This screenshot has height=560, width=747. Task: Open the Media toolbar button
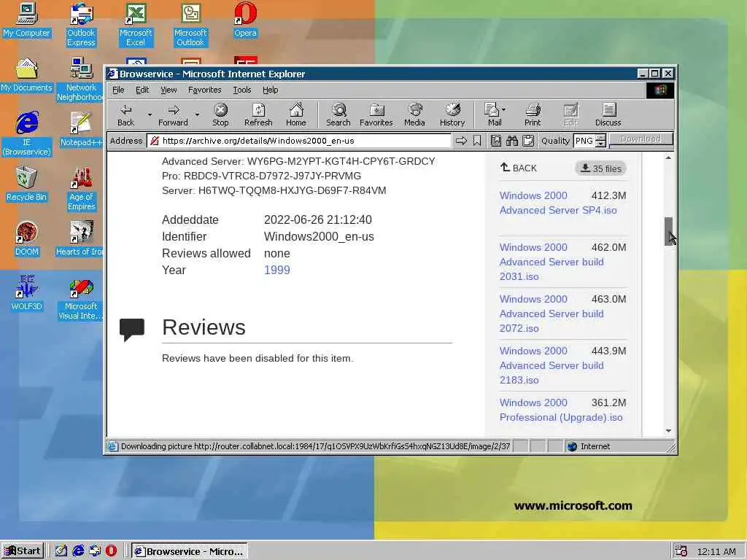coord(414,114)
